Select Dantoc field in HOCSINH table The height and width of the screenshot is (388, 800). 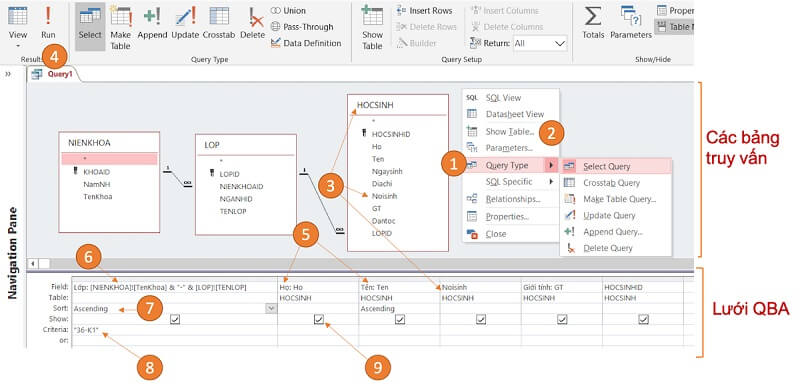click(384, 221)
